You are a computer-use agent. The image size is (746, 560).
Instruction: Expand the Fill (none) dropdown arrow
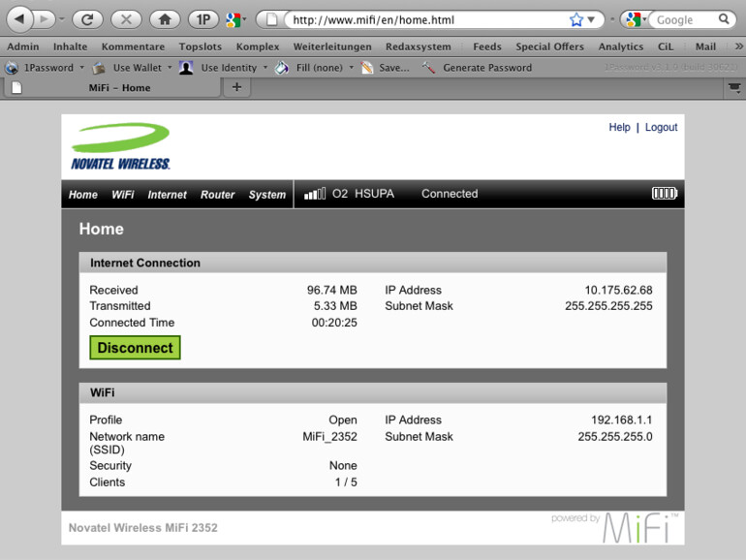point(351,68)
